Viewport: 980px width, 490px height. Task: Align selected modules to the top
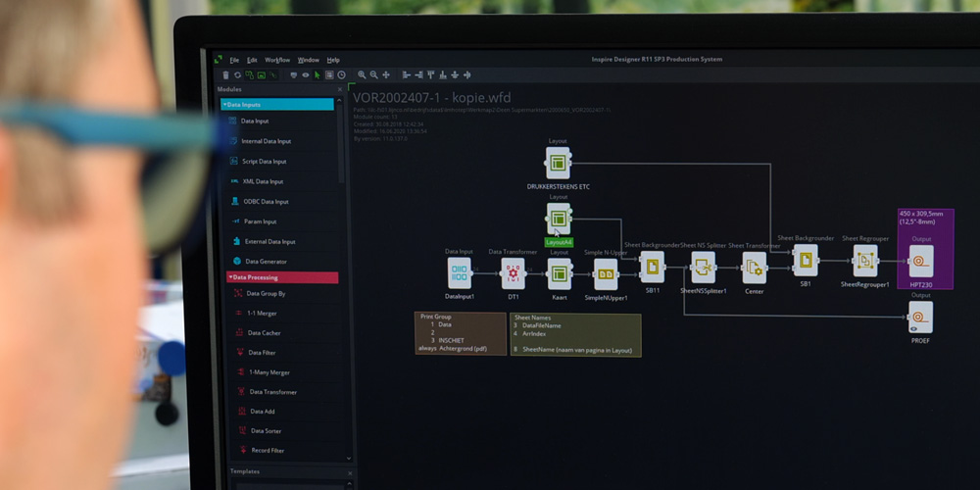430,75
